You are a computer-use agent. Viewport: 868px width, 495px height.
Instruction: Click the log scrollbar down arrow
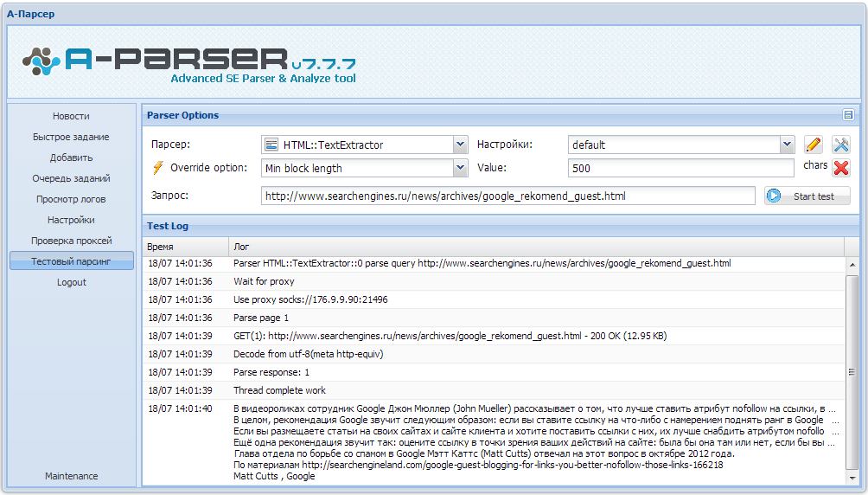point(852,478)
